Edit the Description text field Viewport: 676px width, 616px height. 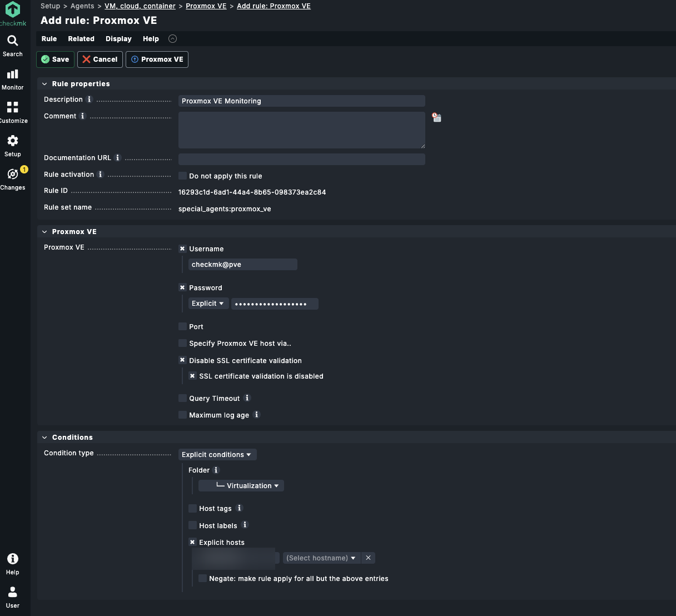point(302,101)
